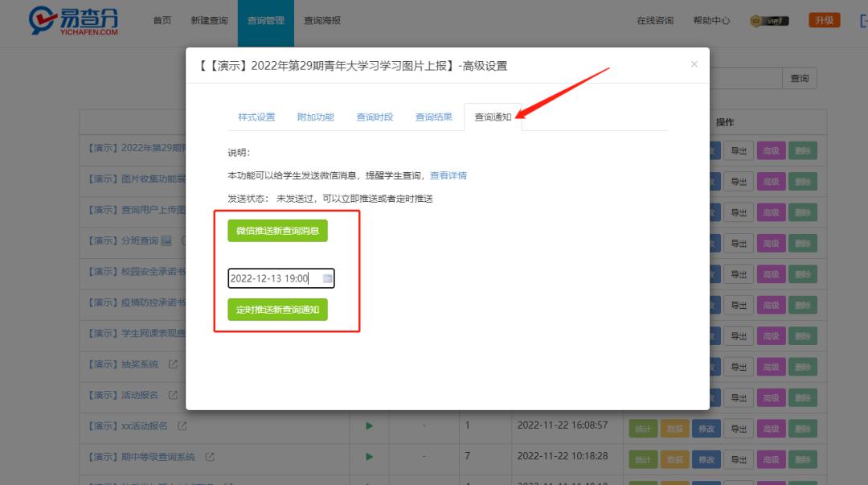The width and height of the screenshot is (868, 485).
Task: Switch to the 样式设置 tab
Action: [256, 116]
